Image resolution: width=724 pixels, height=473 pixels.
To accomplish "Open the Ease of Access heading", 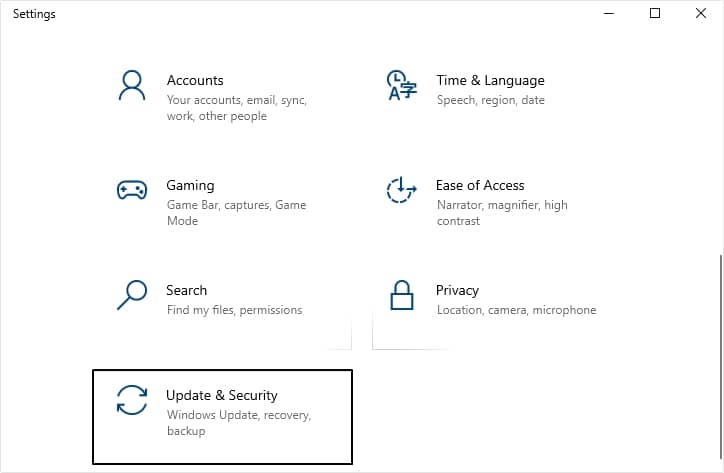I will point(480,185).
